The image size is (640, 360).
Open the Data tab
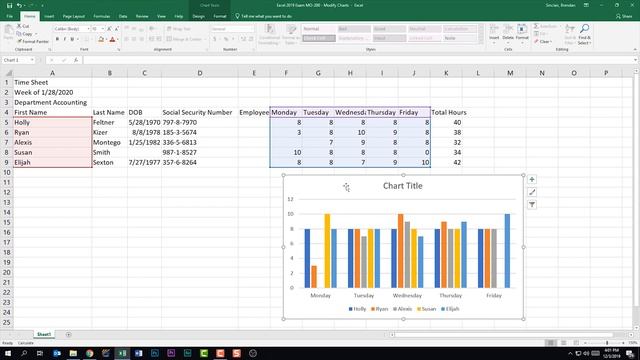123,16
